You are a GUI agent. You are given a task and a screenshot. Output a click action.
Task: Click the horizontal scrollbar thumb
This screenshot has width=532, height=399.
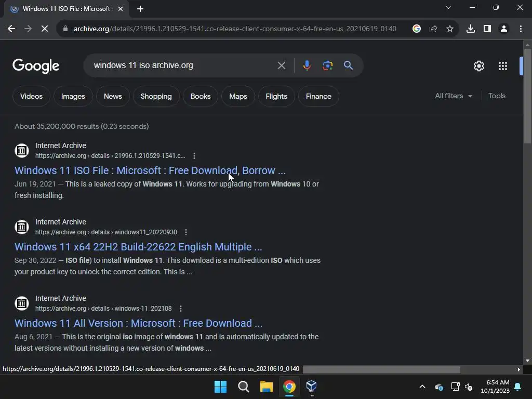coord(381,369)
